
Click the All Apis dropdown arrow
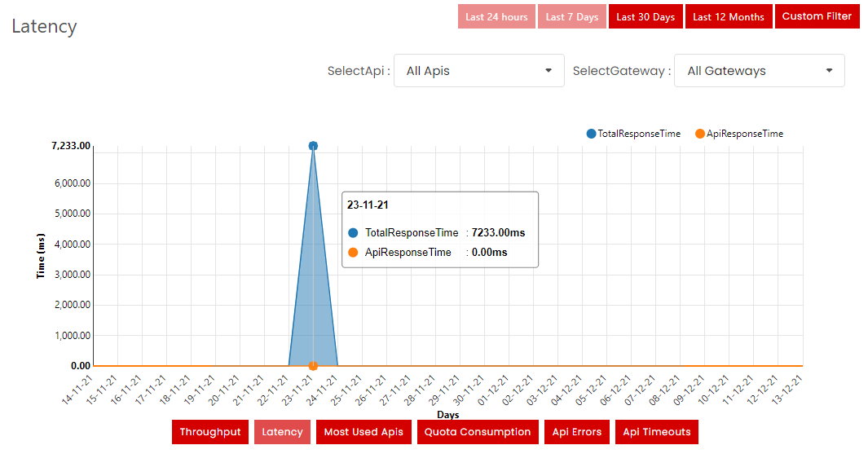[x=549, y=71]
